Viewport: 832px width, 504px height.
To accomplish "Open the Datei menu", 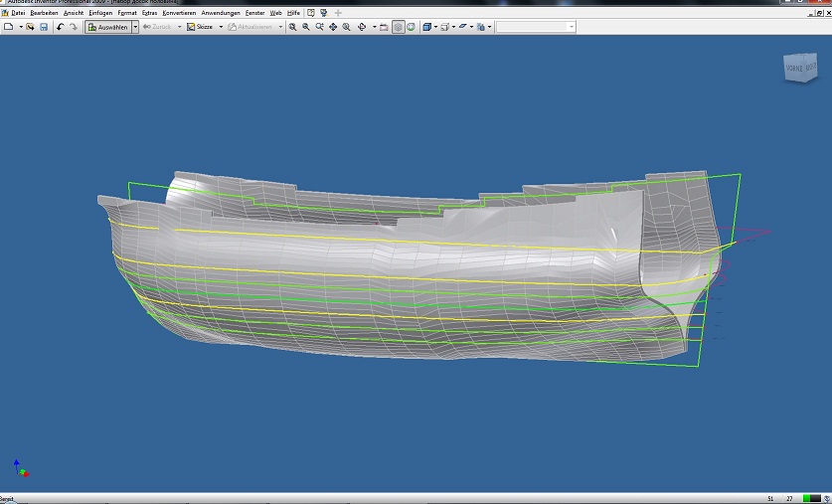I will pyautogui.click(x=17, y=12).
